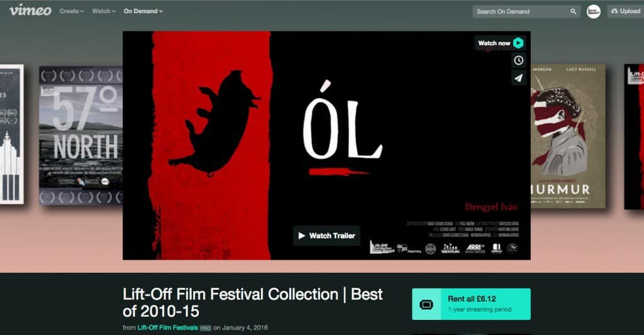Type in the Search On Demand field
The width and height of the screenshot is (644, 335).
(x=519, y=11)
